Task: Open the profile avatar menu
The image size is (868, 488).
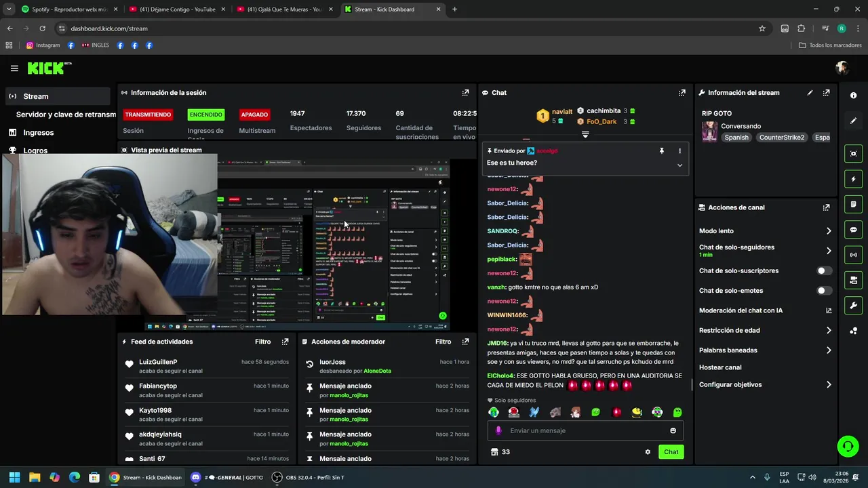Action: (842, 68)
